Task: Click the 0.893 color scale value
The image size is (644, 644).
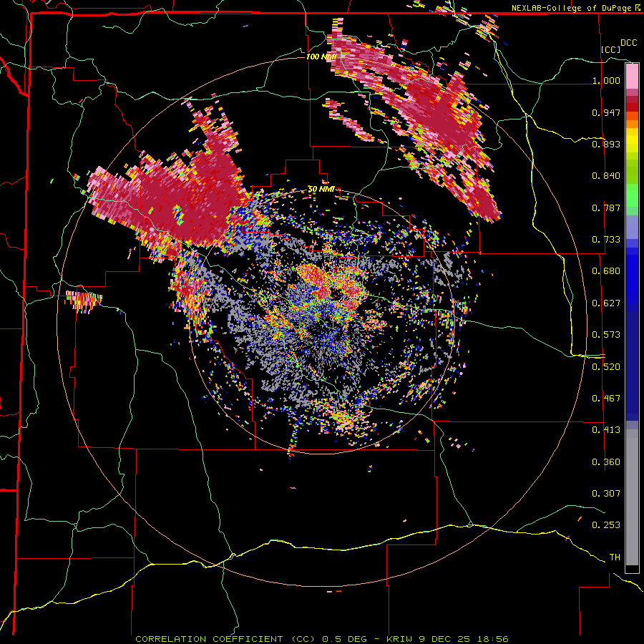Action: [x=606, y=144]
